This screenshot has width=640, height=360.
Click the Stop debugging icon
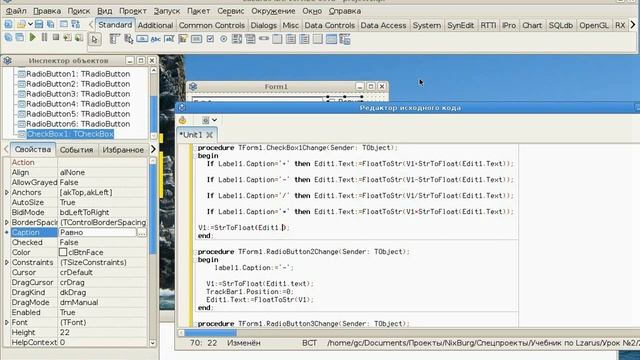pyautogui.click(x=56, y=38)
